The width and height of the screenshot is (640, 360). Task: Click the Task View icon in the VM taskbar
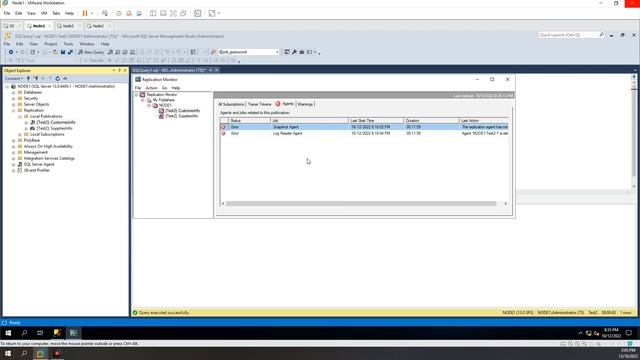click(x=40, y=333)
